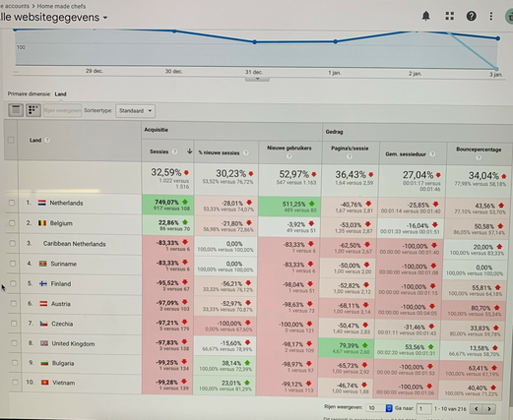The image size is (513, 420).
Task: Click the 3 jan. upper chart data point
Action: [x=498, y=38]
